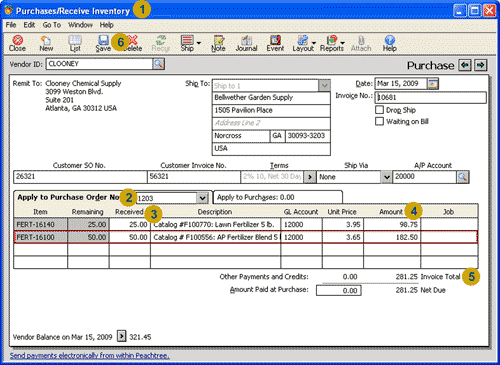Image resolution: width=500 pixels, height=365 pixels.
Task: Click the Layout toolbar icon
Action: pyautogui.click(x=303, y=43)
